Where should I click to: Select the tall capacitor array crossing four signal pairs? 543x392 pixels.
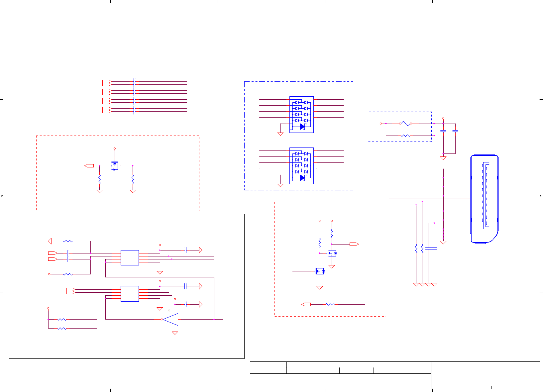[x=134, y=96]
